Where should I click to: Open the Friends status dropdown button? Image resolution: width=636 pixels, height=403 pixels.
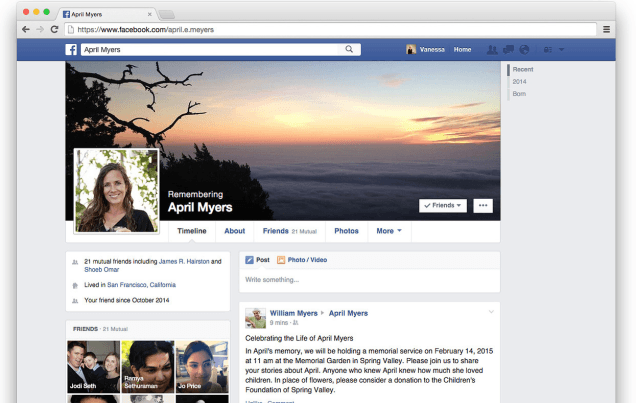tap(443, 206)
